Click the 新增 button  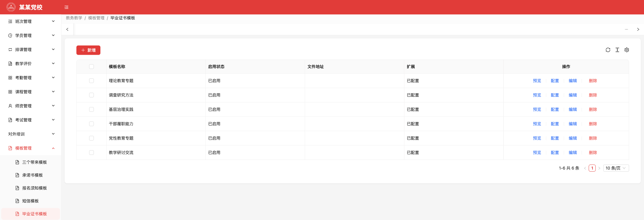(x=88, y=50)
